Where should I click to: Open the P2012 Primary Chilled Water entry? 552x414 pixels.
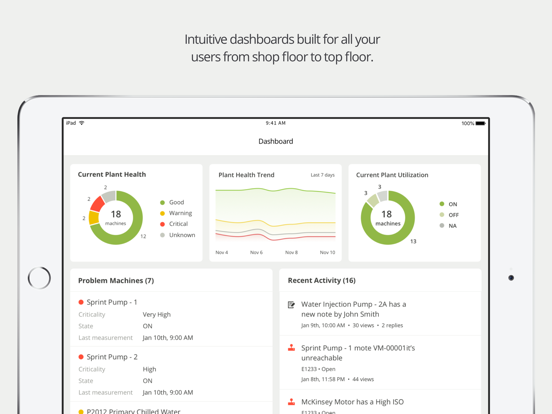click(x=171, y=408)
